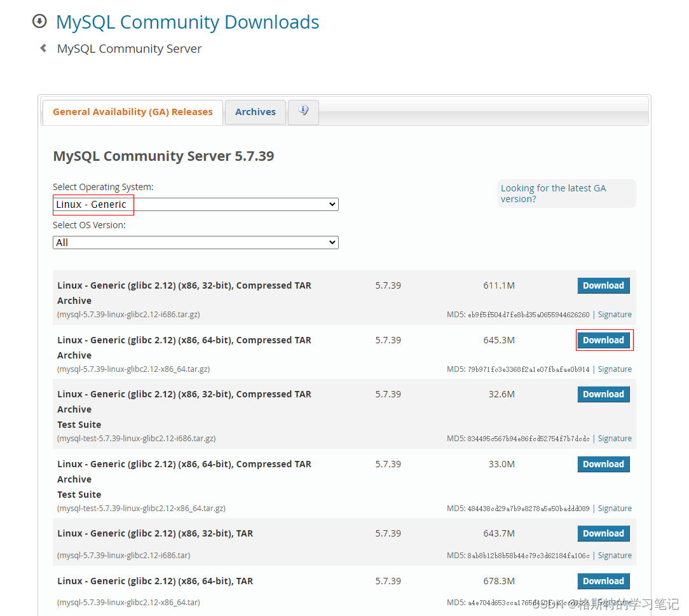This screenshot has height=616, width=689.
Task: Click the 678.3M file size value
Action: pyautogui.click(x=499, y=581)
